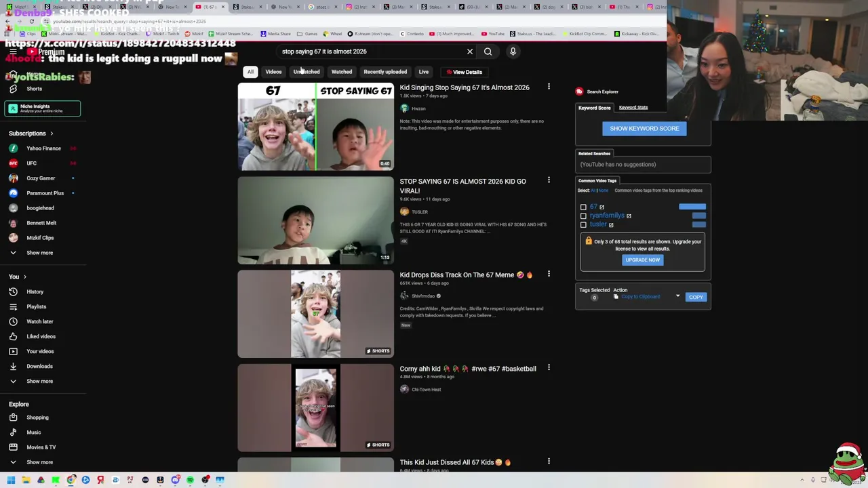Check the 67 tag checkbox
868x488 pixels.
[x=583, y=207]
